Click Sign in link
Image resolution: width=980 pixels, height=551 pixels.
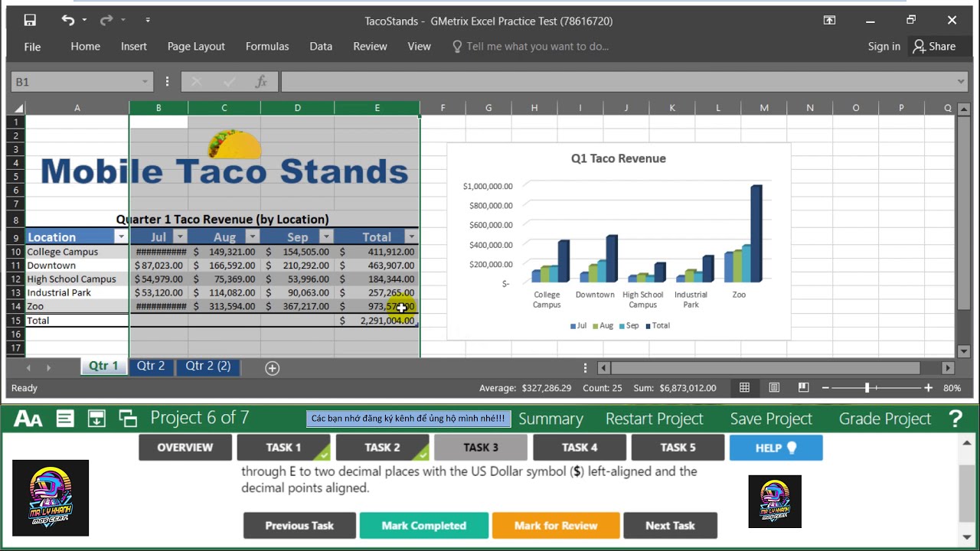pyautogui.click(x=884, y=47)
